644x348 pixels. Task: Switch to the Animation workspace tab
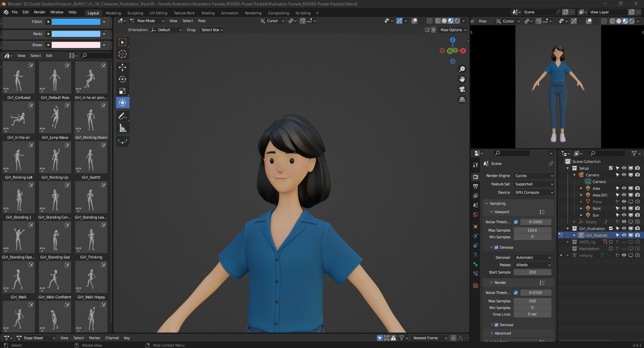pyautogui.click(x=230, y=13)
